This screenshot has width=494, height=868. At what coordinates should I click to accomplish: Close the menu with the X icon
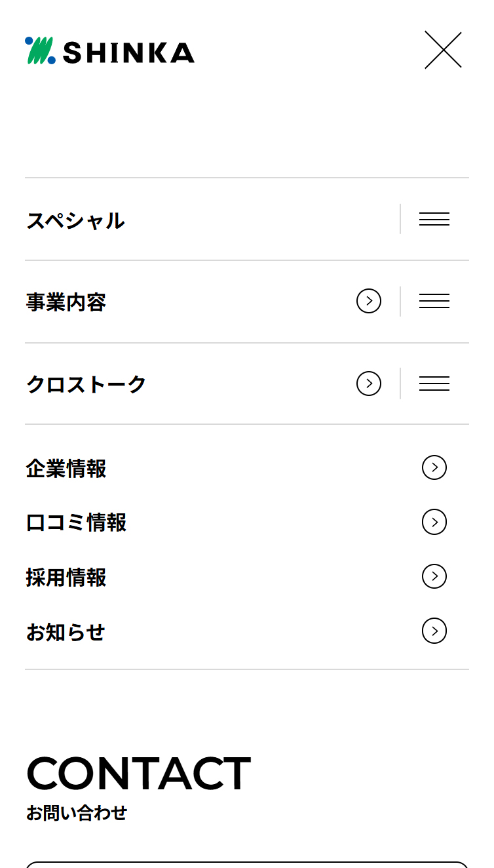tap(443, 50)
